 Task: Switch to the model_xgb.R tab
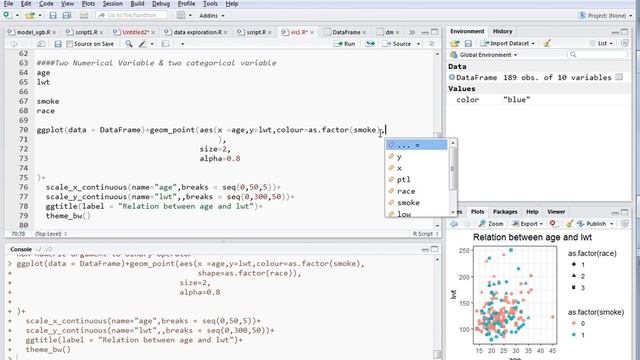pyautogui.click(x=33, y=32)
